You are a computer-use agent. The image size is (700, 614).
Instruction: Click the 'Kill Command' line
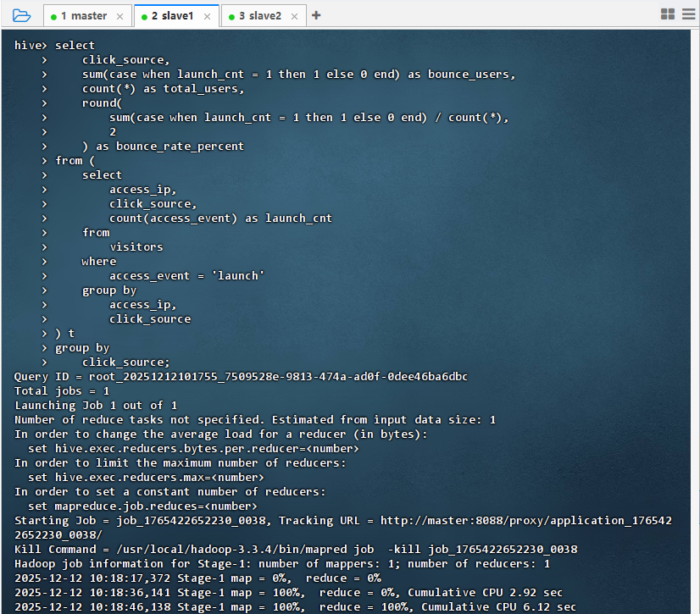click(x=296, y=550)
